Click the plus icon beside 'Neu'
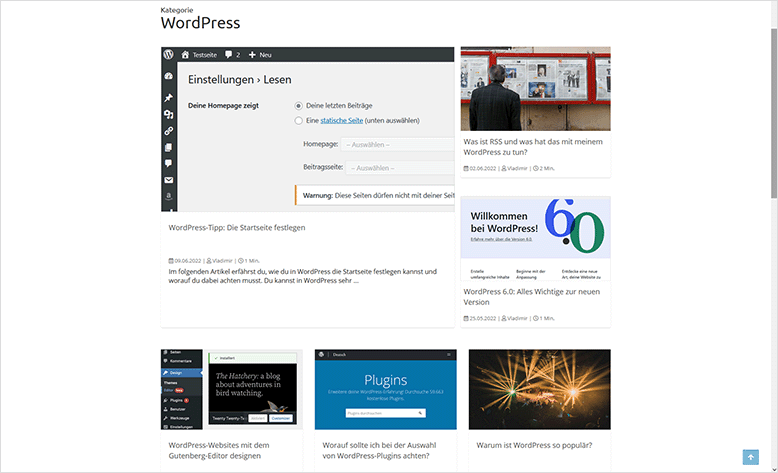The width and height of the screenshot is (778, 473). pyautogui.click(x=252, y=55)
